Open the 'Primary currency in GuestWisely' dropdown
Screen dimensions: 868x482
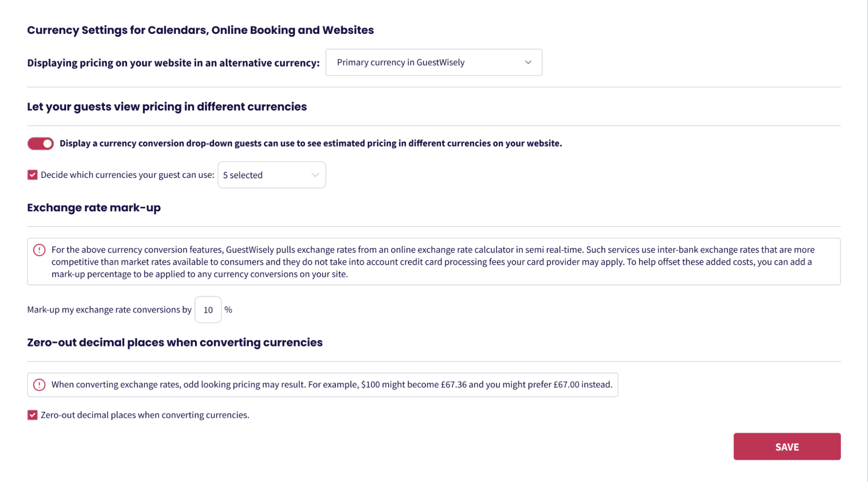click(433, 62)
